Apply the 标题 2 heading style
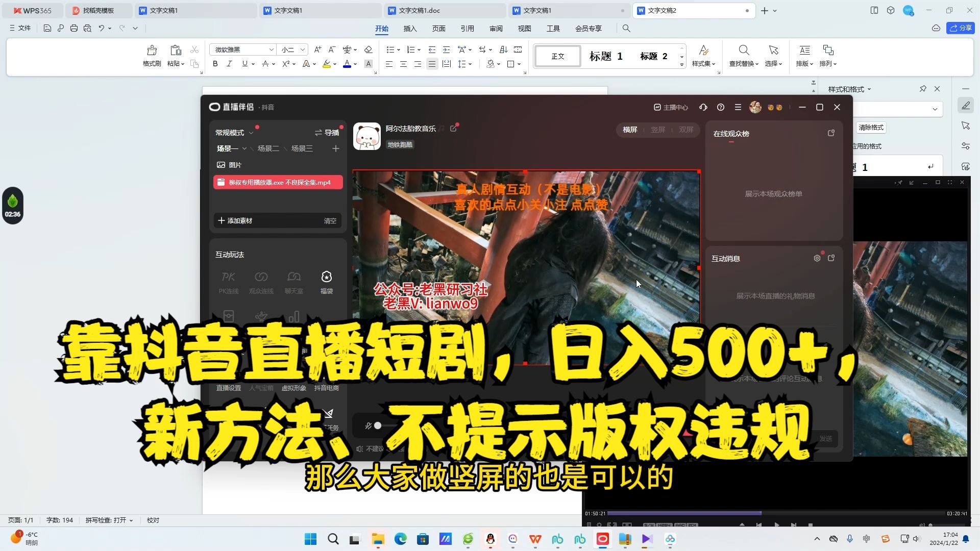 pos(654,56)
